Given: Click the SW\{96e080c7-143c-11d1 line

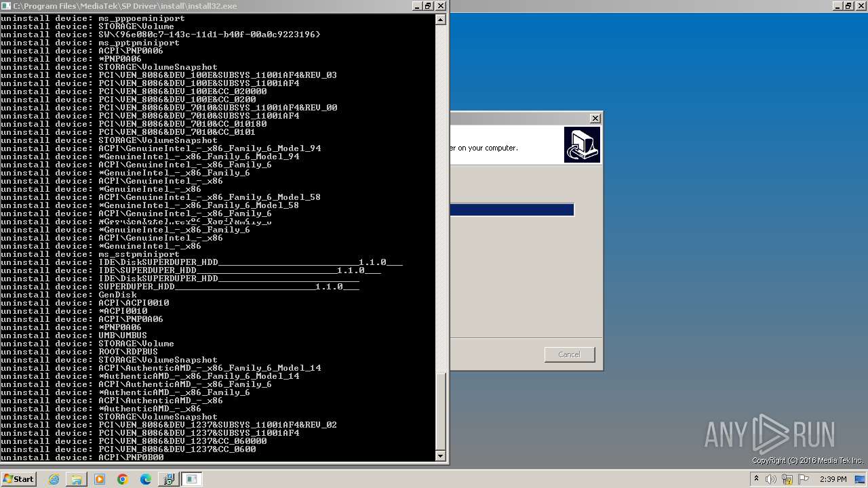Looking at the screenshot, I should (161, 35).
